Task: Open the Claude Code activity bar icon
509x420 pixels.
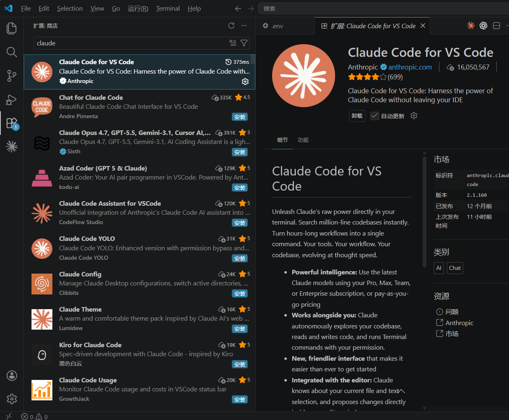Action: (12, 146)
